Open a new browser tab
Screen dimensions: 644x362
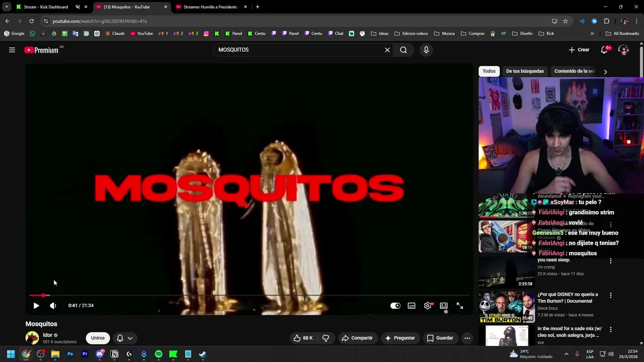[x=257, y=7]
